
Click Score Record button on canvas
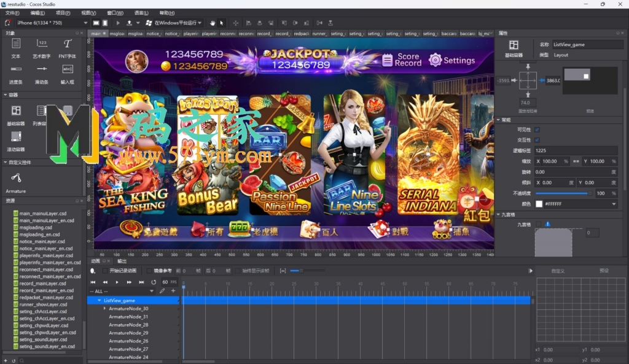click(402, 60)
